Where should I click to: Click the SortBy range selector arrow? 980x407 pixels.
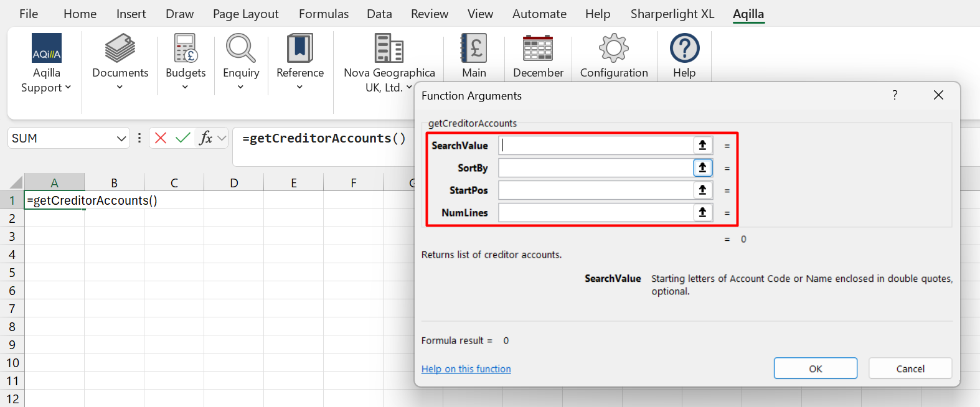(702, 168)
